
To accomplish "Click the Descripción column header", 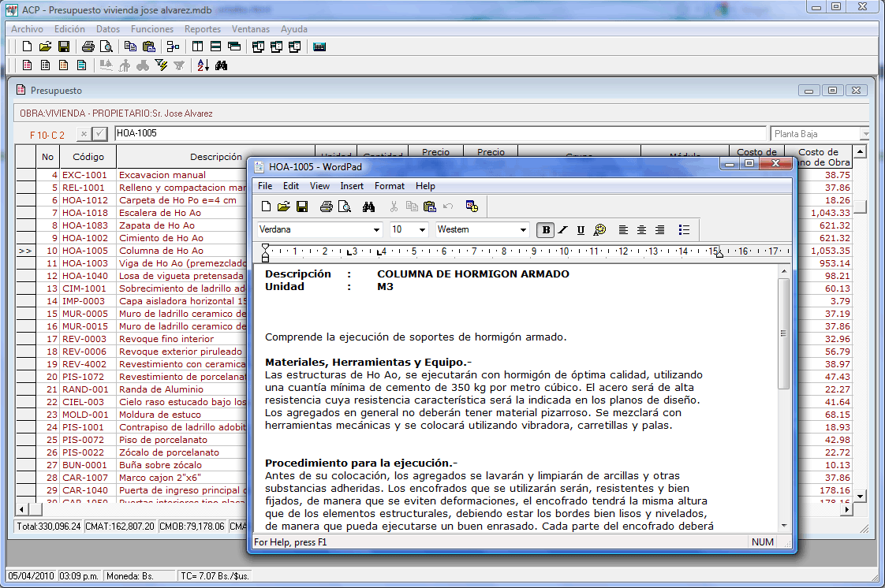I will pos(215,157).
